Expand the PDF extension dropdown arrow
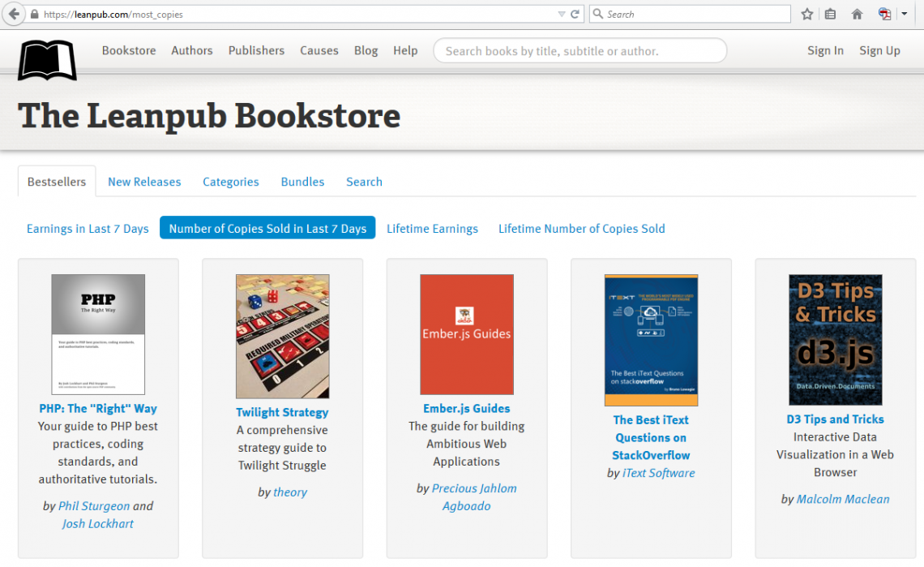This screenshot has height=567, width=924. coord(904,15)
